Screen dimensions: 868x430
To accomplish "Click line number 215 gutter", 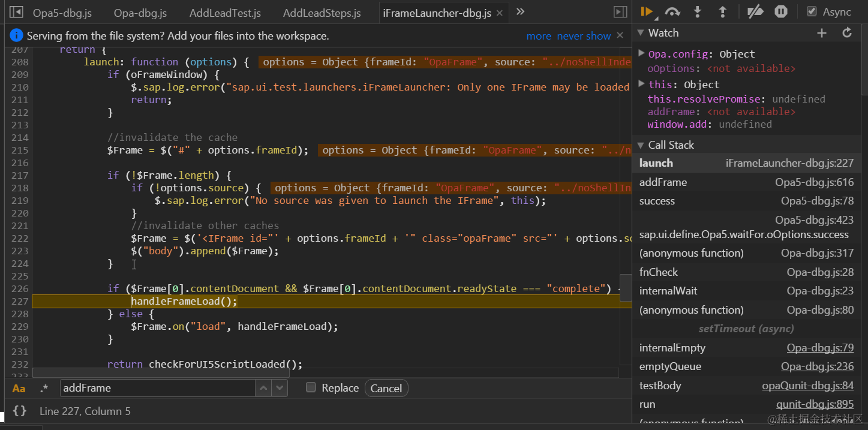I will (x=20, y=150).
